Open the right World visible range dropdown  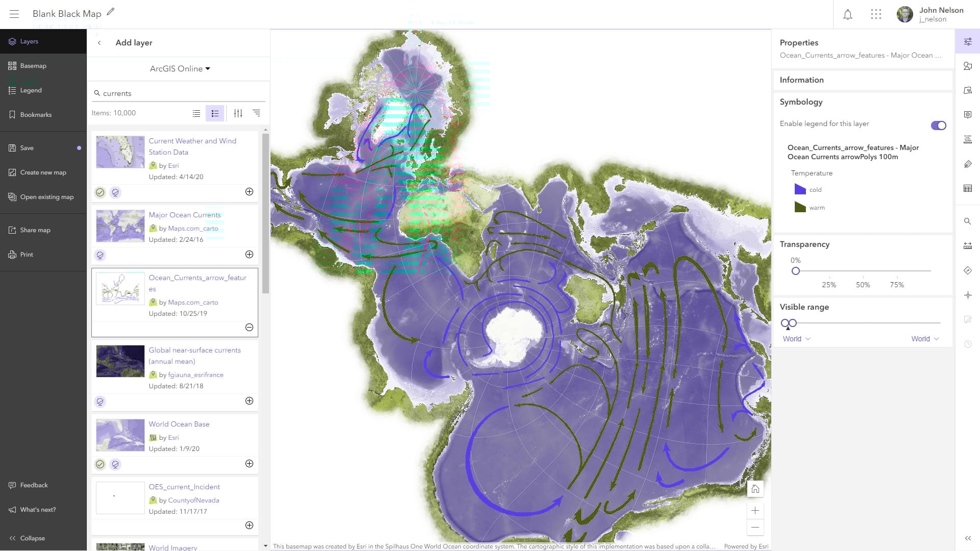point(925,339)
